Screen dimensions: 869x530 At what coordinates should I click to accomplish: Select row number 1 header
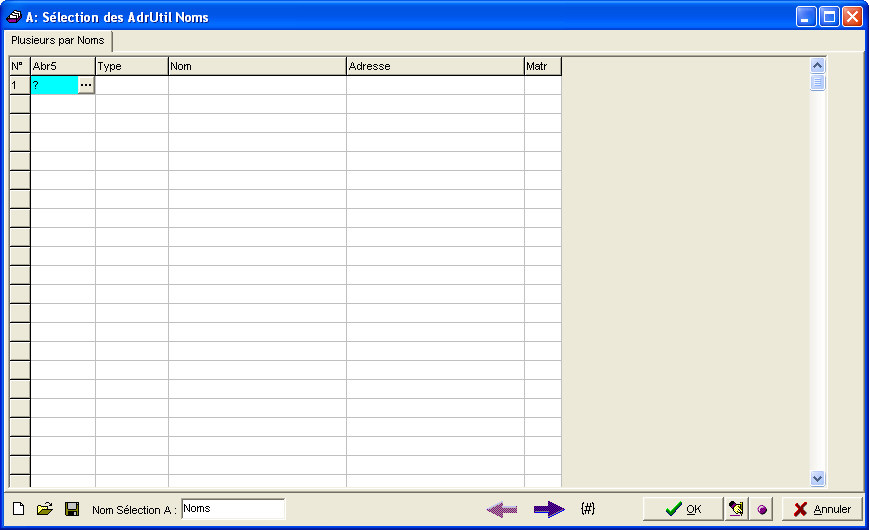coord(20,85)
